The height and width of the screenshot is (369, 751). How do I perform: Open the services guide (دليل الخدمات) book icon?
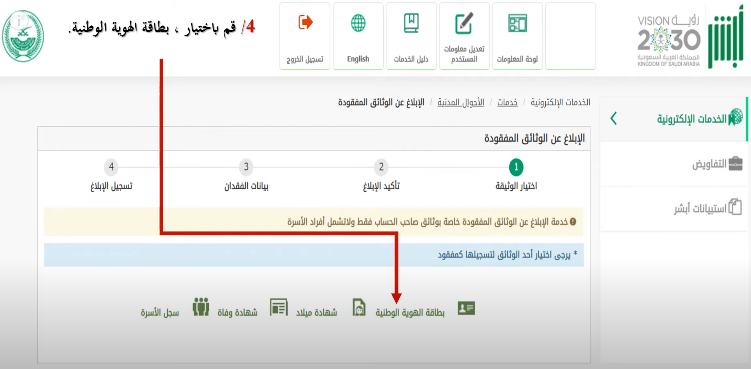[411, 23]
